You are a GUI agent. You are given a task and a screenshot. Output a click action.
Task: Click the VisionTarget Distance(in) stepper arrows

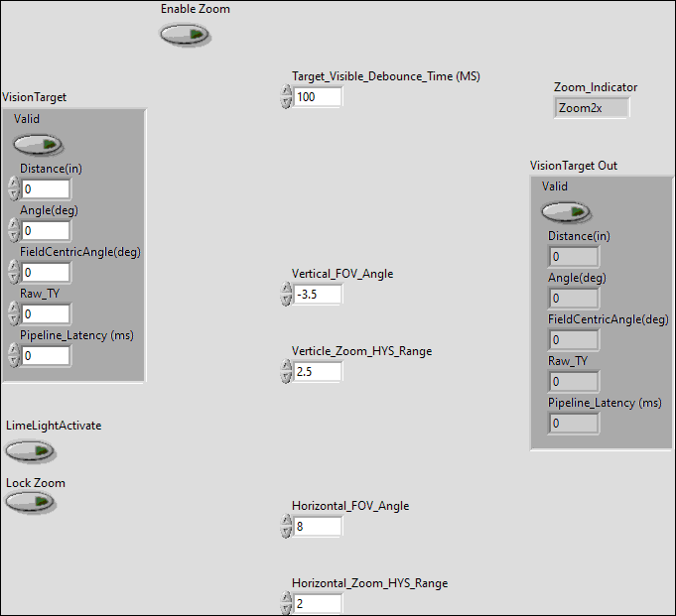click(14, 189)
